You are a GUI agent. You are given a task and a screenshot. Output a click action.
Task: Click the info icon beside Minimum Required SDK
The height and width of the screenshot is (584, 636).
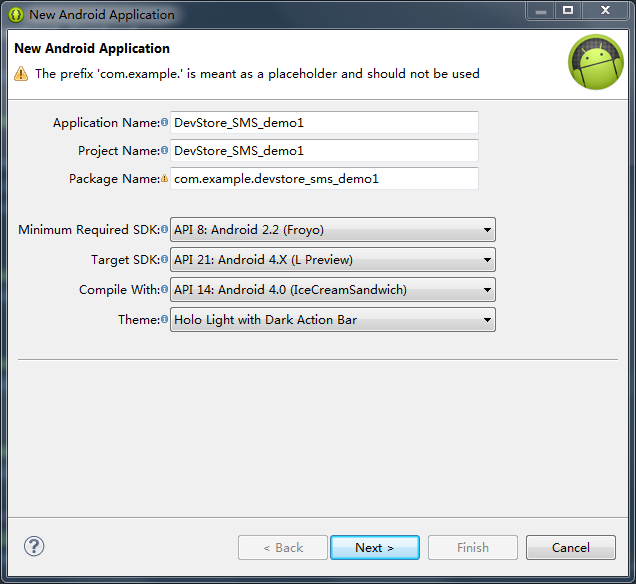pyautogui.click(x=165, y=230)
